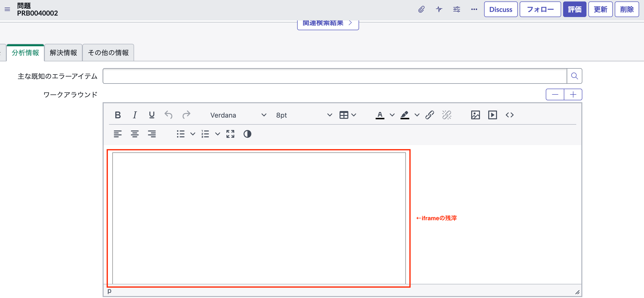
Task: Click the Discuss button
Action: 500,9
